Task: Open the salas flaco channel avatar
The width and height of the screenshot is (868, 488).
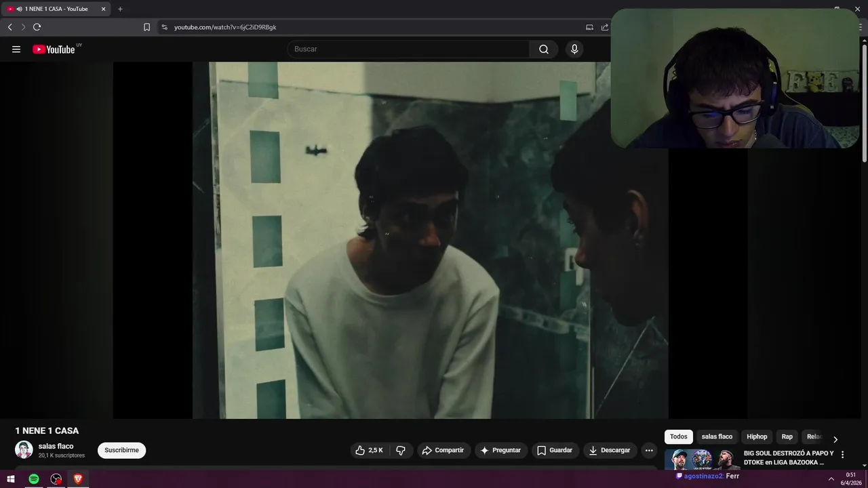Action: tap(24, 450)
